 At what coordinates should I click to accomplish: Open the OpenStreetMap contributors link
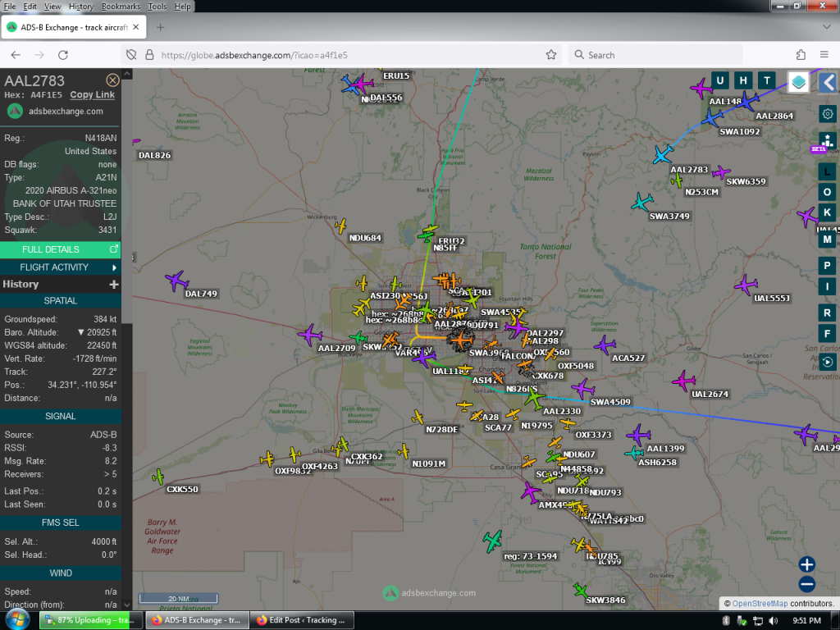760,603
